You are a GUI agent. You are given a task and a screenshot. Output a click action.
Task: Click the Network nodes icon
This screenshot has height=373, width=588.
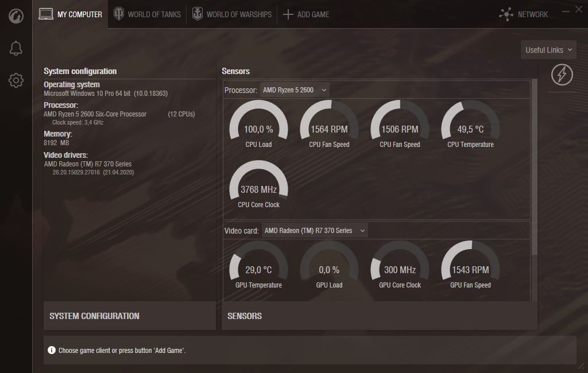pos(506,14)
